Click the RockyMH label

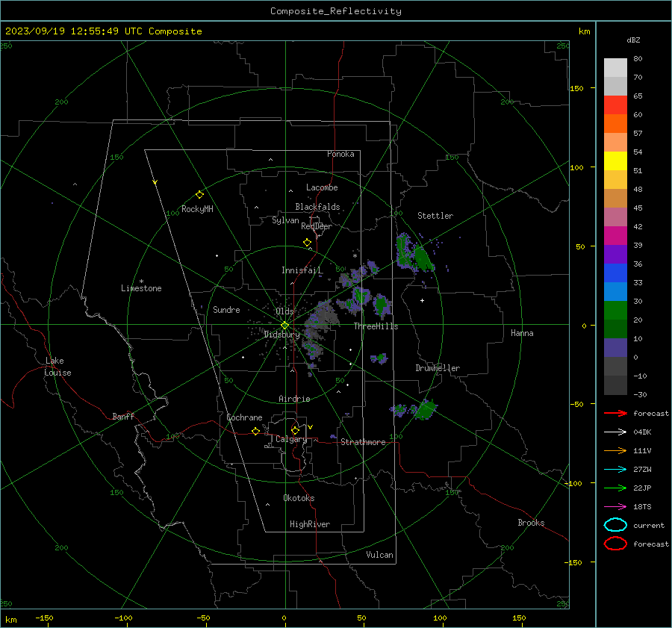click(197, 209)
